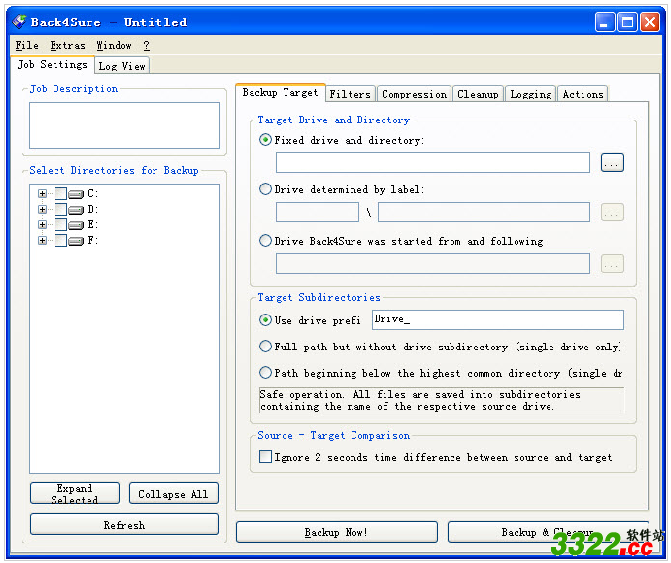This screenshot has width=671, height=563.
Task: Open the Logging tab
Action: [x=531, y=94]
